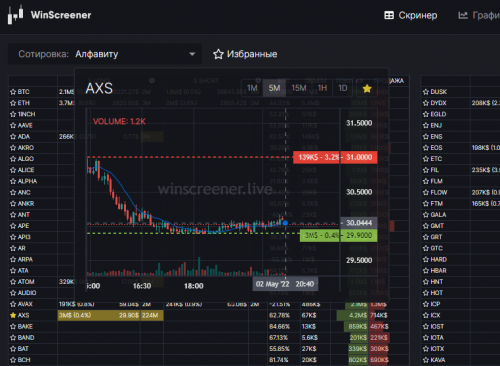Star the BAKE row
The width and height of the screenshot is (500, 366).
13,326
